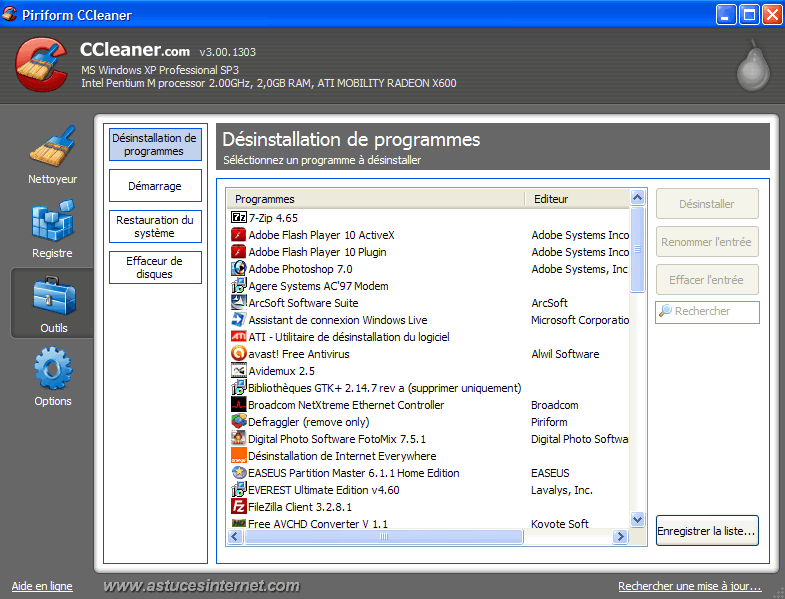Image resolution: width=785 pixels, height=599 pixels.
Task: Focus the Rechercher search field
Action: click(707, 312)
